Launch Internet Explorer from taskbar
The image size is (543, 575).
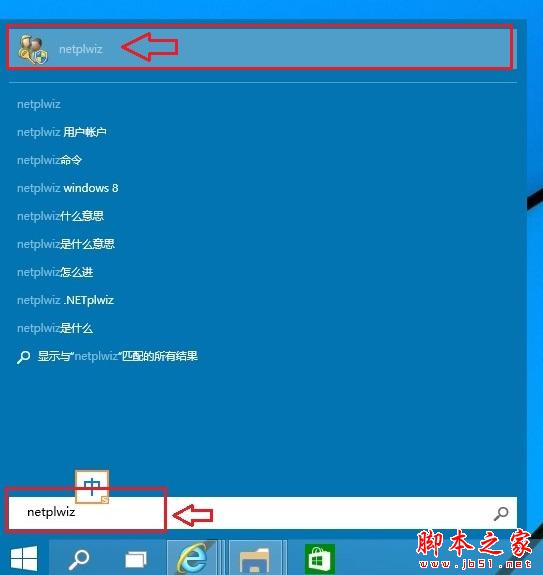192,558
